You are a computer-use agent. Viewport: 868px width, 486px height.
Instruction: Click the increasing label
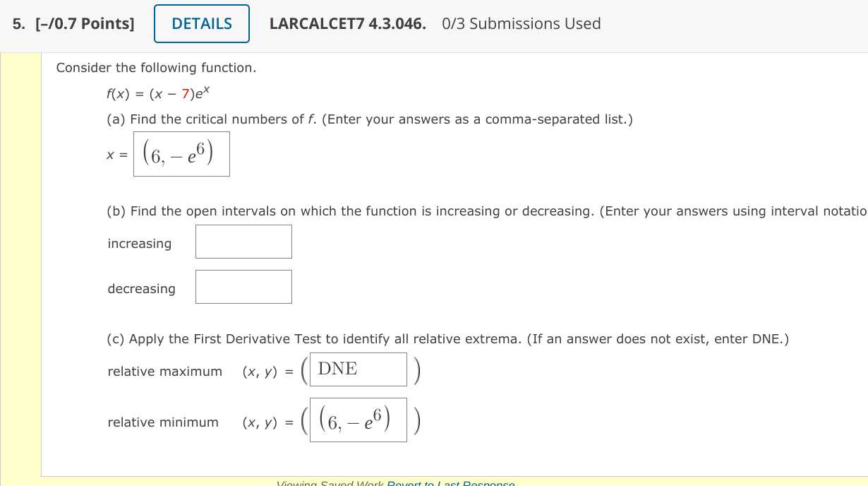(x=139, y=243)
